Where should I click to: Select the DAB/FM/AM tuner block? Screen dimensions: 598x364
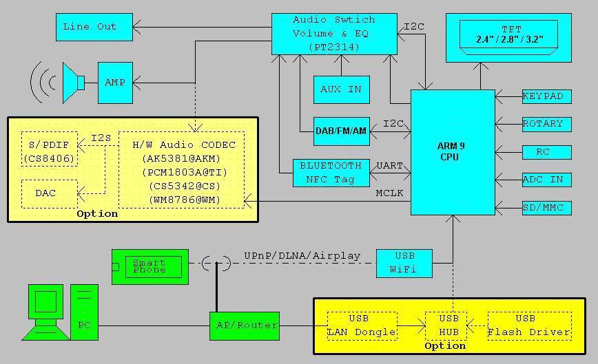341,131
